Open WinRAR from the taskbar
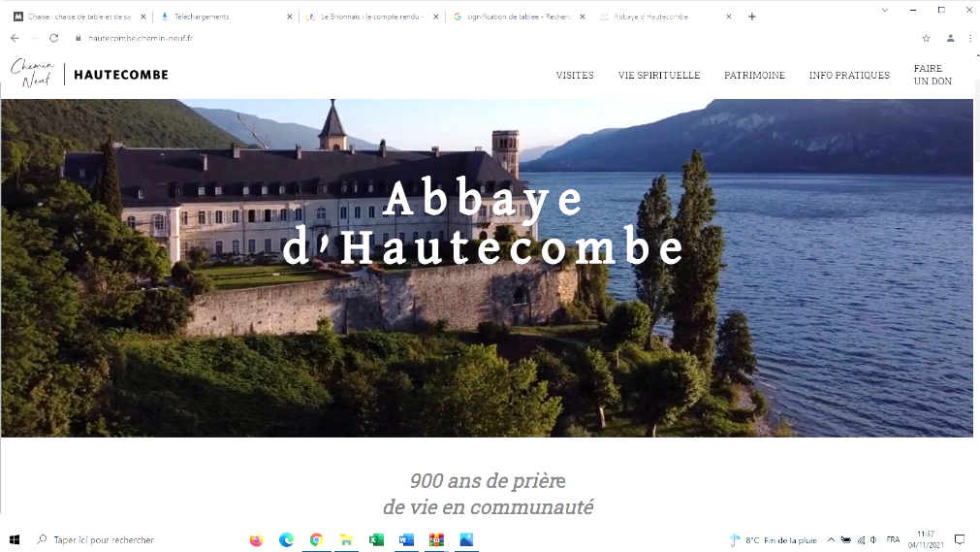980x552 pixels. point(436,540)
